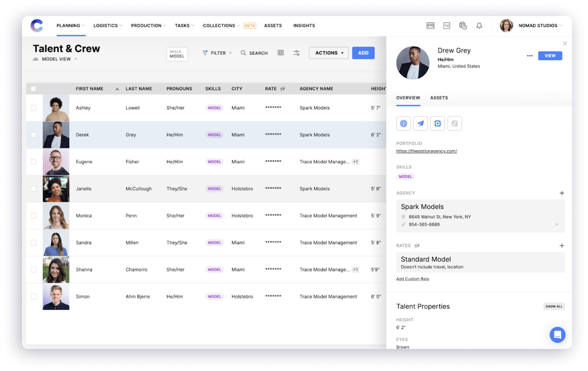Click the Standard Model rate card

481,262
